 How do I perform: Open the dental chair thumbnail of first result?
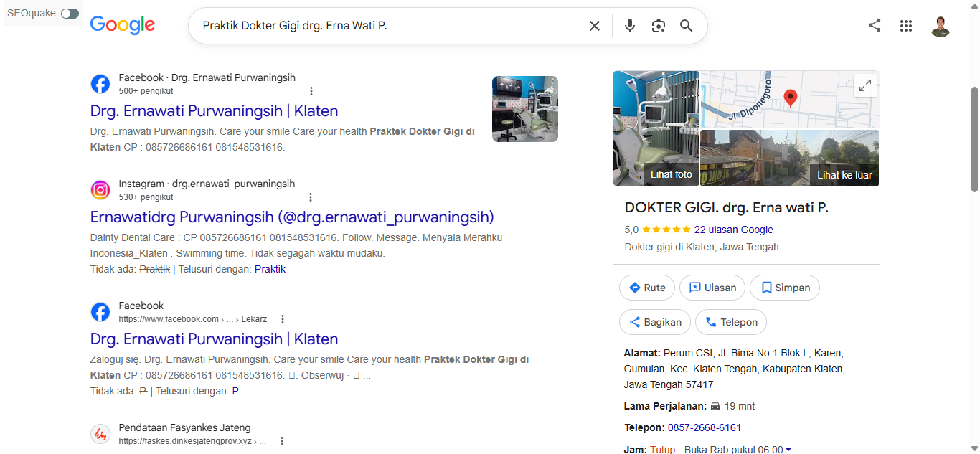[x=525, y=109]
